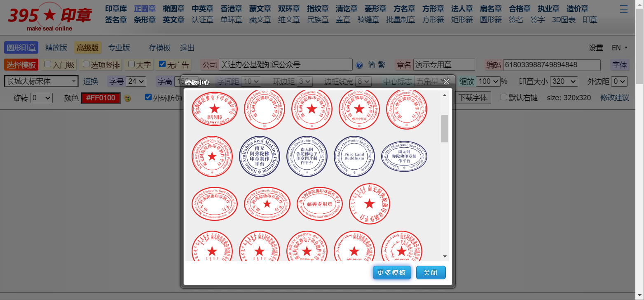The height and width of the screenshot is (300, 644).
Task: Click the template dialog scrollbar thumb
Action: (x=445, y=128)
